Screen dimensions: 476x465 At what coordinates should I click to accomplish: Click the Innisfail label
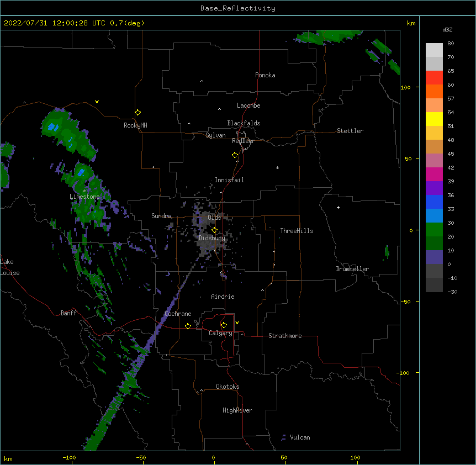[x=229, y=180]
